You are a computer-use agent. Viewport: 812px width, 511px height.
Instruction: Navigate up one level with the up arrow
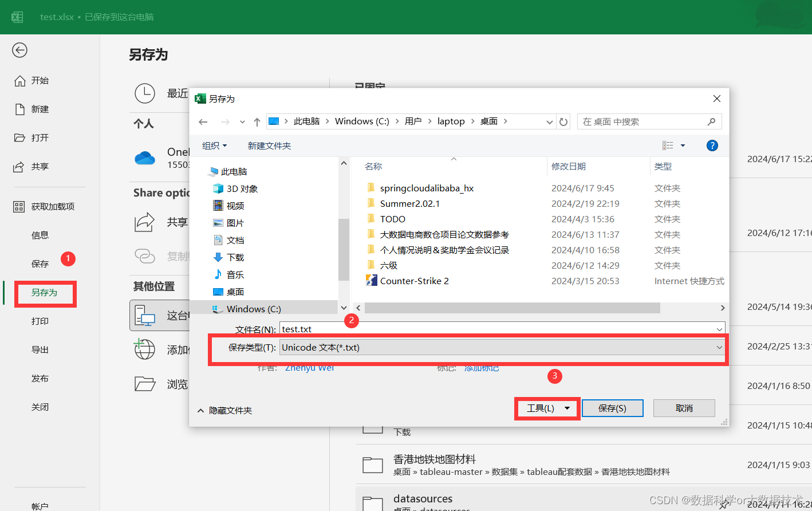pyautogui.click(x=257, y=121)
